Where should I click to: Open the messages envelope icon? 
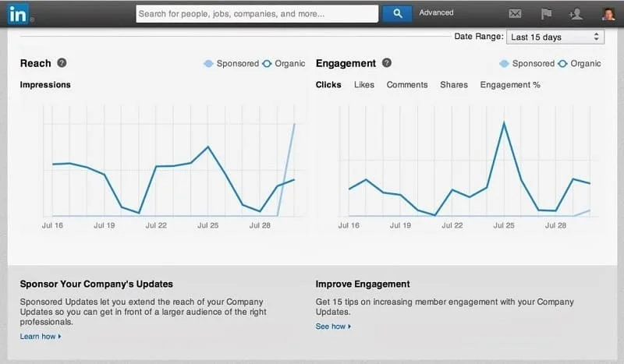[x=515, y=13]
